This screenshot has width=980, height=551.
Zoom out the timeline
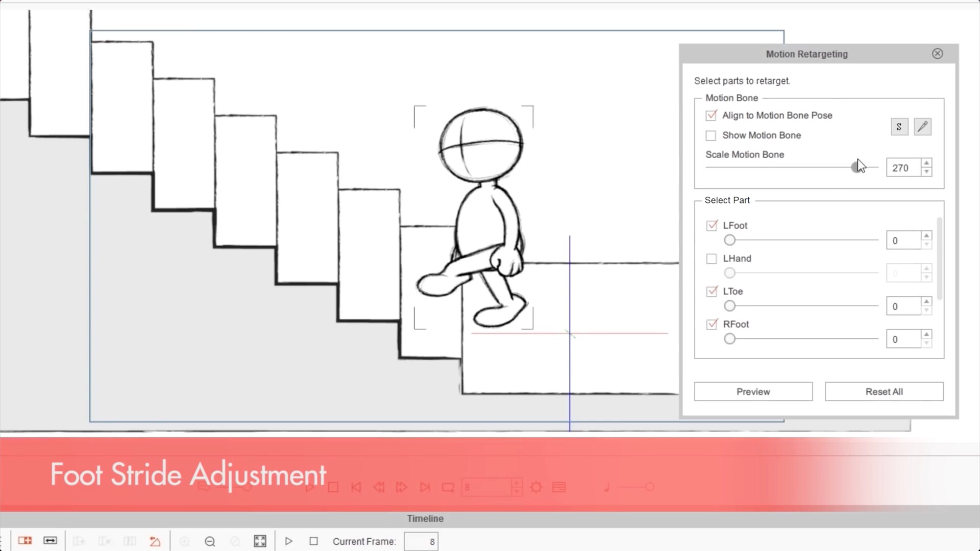[x=210, y=541]
